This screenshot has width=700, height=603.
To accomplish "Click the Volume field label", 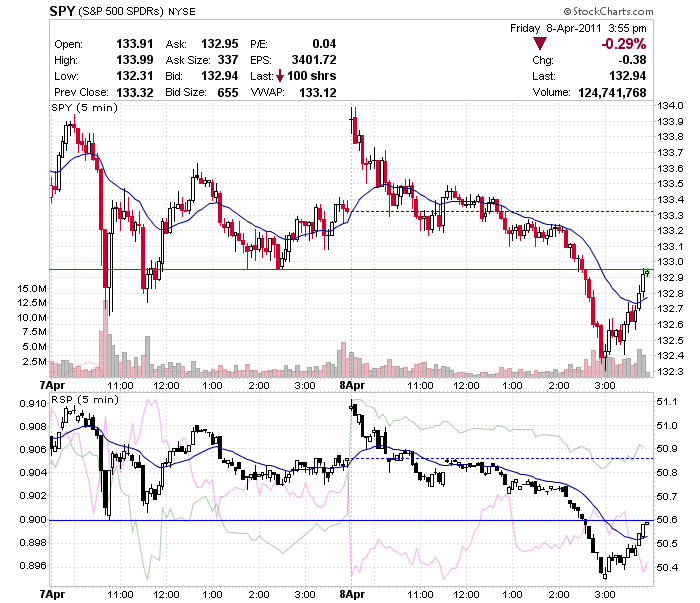I will pos(551,92).
